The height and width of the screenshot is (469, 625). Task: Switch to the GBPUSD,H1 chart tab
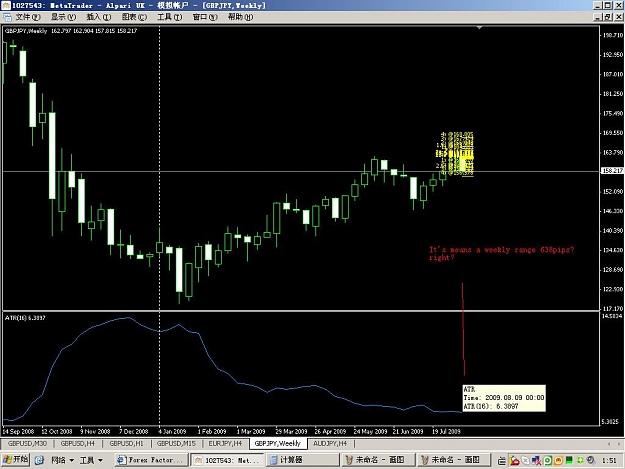tap(126, 443)
